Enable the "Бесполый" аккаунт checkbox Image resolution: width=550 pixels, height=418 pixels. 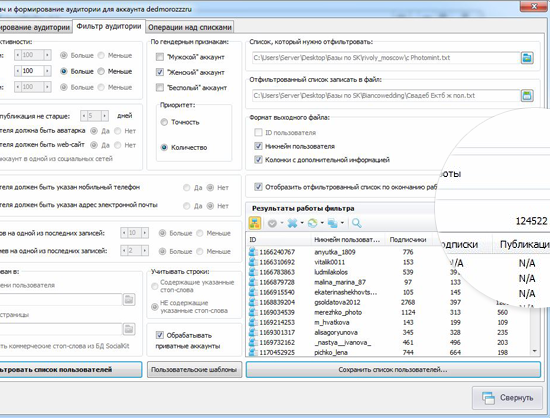160,87
